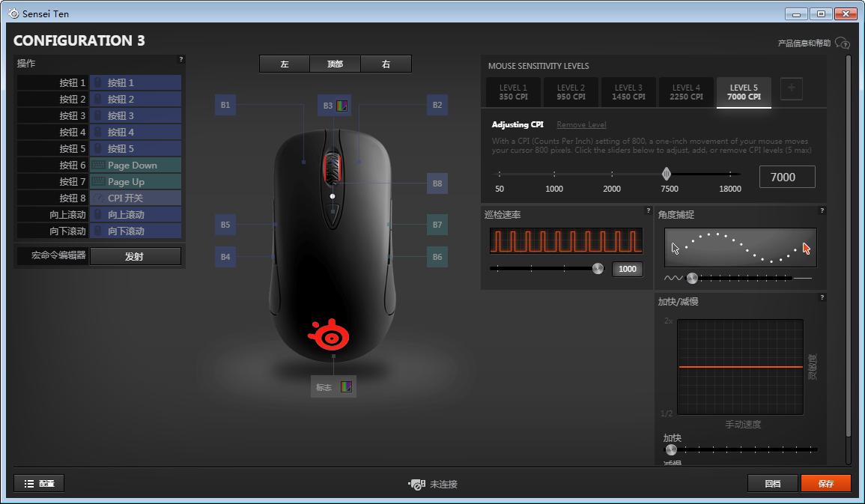This screenshot has height=504, width=865.
Task: Open 按钮 7 Page Up assignment
Action: click(x=135, y=181)
